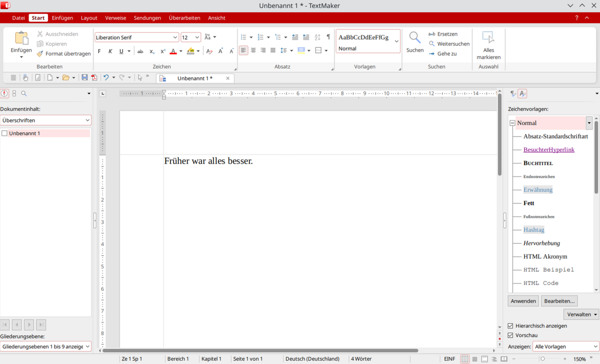Apply strikethrough formatting
The height and width of the screenshot is (364, 600).
coord(140,51)
